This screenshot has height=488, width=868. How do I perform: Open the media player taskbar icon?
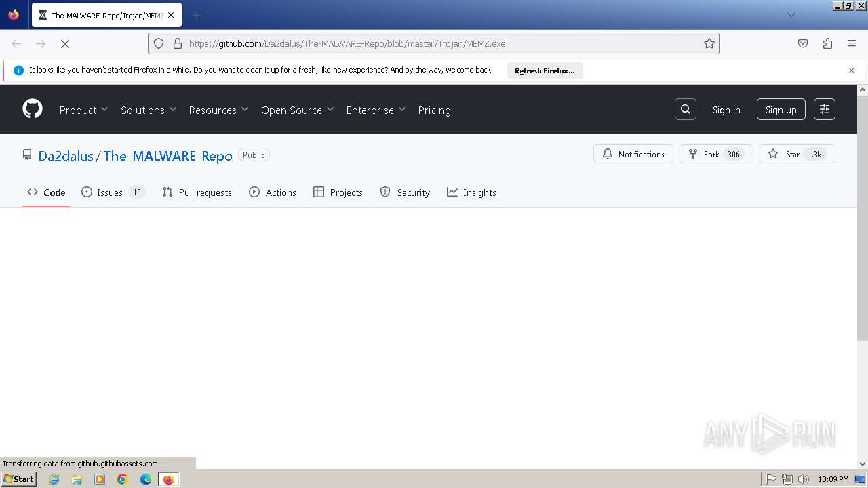[x=100, y=479]
